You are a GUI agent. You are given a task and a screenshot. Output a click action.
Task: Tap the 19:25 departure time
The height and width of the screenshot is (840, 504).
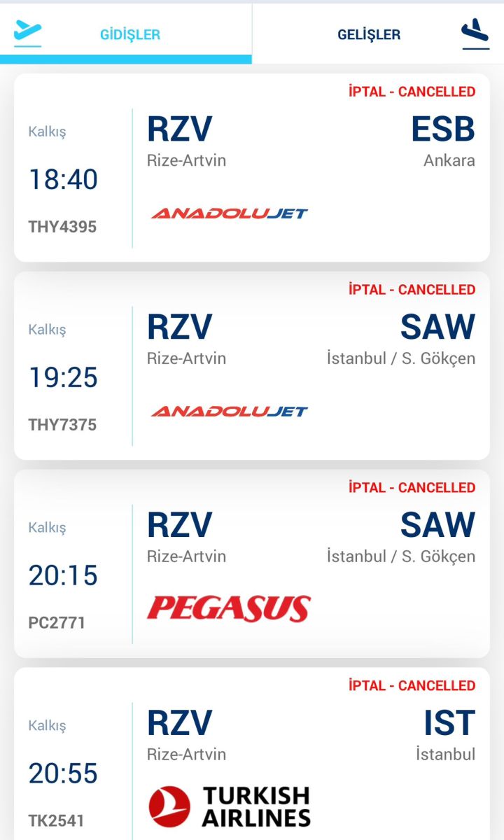[63, 378]
